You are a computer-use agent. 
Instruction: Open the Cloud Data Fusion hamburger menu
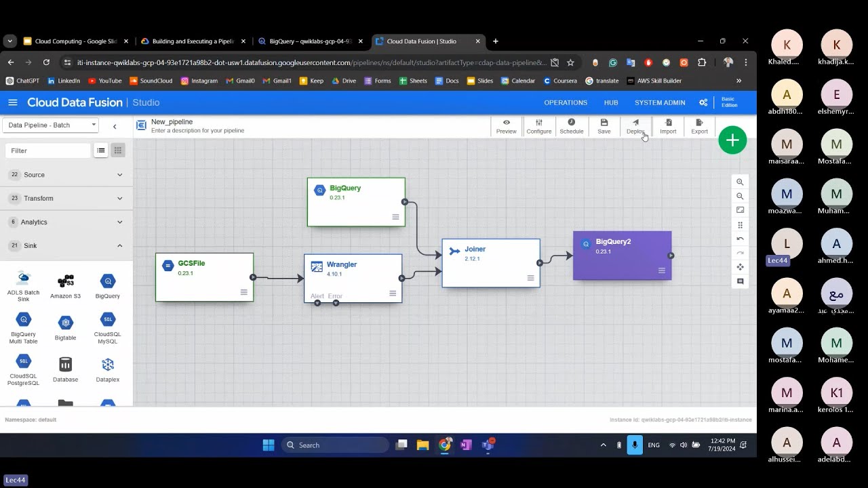13,102
